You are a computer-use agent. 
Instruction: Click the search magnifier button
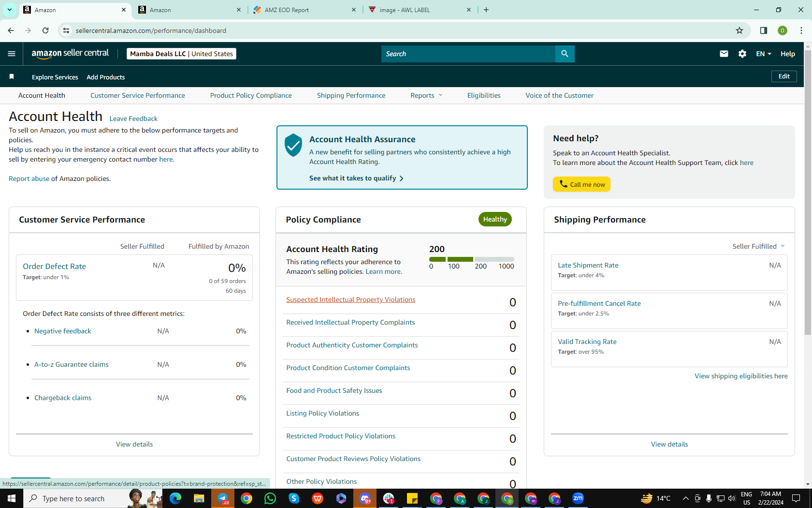tap(565, 54)
